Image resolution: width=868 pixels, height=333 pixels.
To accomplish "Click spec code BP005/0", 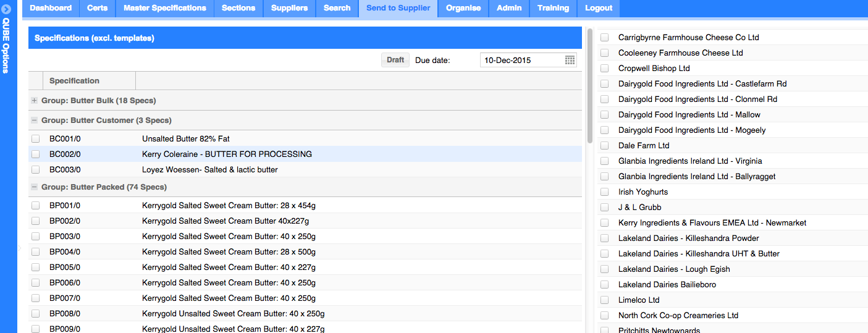I will pos(65,268).
